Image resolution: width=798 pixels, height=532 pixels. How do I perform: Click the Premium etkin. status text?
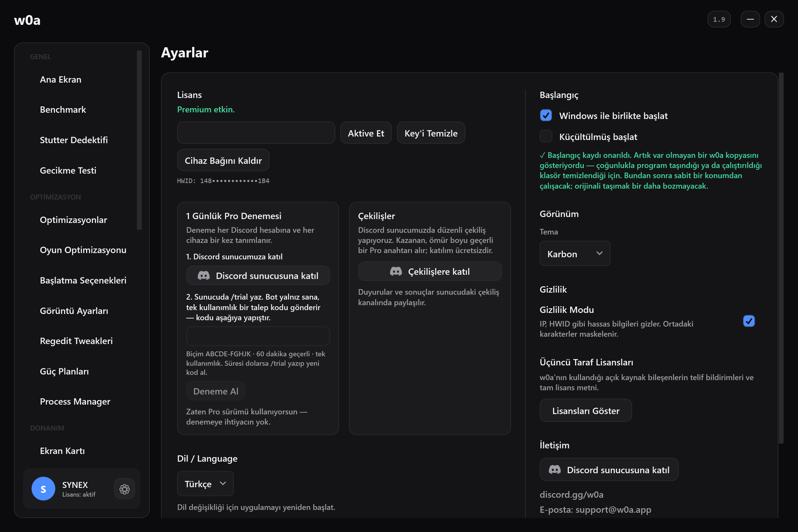(206, 110)
